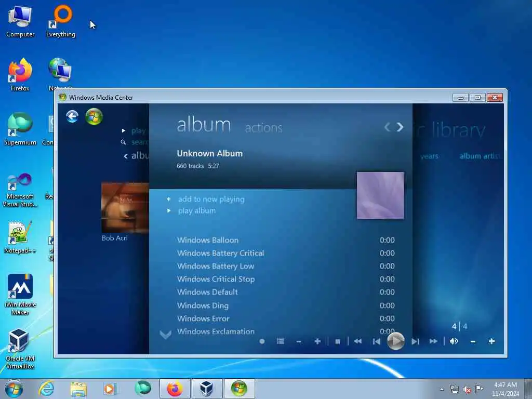
Task: Start recording with the record button
Action: click(x=262, y=341)
